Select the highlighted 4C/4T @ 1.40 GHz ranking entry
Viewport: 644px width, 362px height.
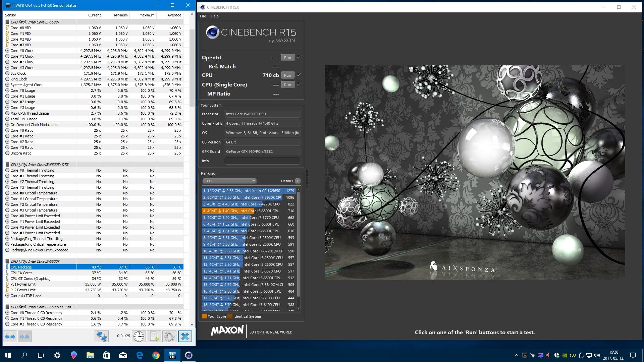pyautogui.click(x=249, y=211)
